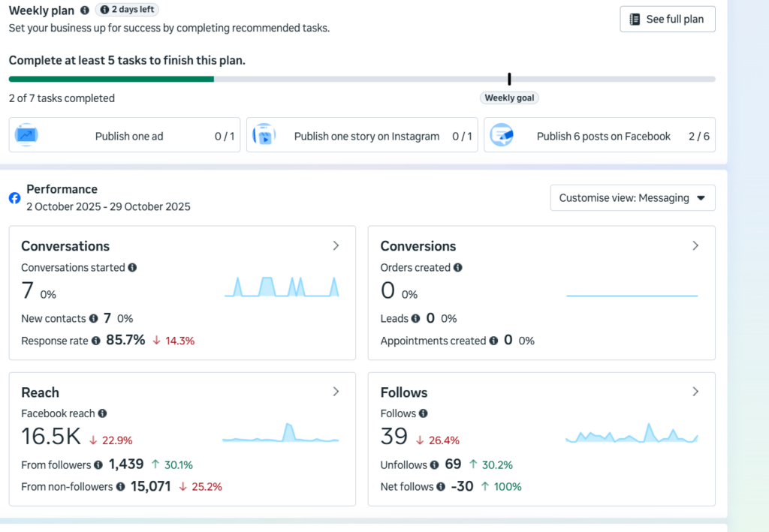Click info icon next to From non-followers
The width and height of the screenshot is (769, 532).
(121, 486)
